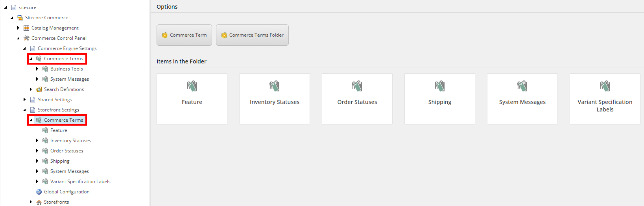644x206 pixels.
Task: Open the Inventory Statuses folder card
Action: pos(275,99)
